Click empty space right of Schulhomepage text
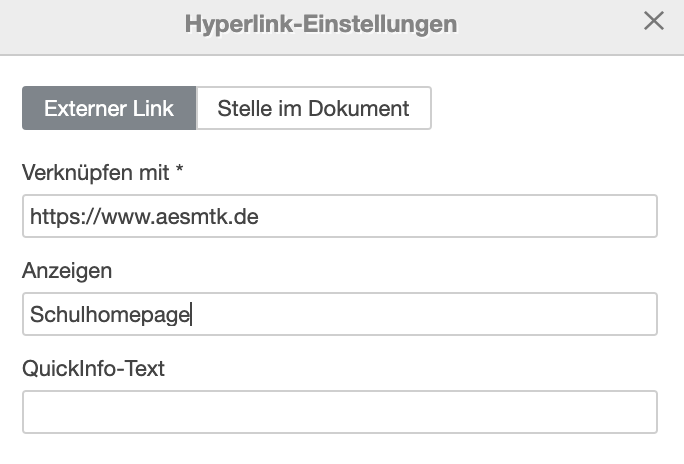 click(x=420, y=314)
